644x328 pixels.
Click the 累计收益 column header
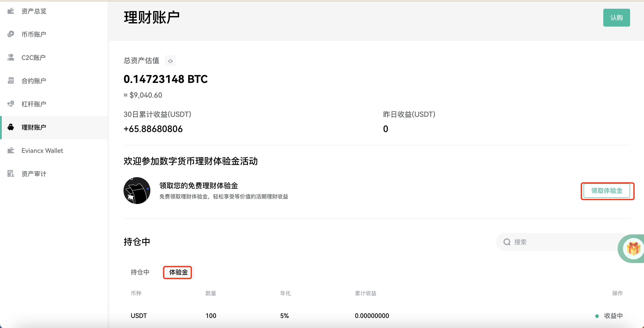click(x=366, y=293)
